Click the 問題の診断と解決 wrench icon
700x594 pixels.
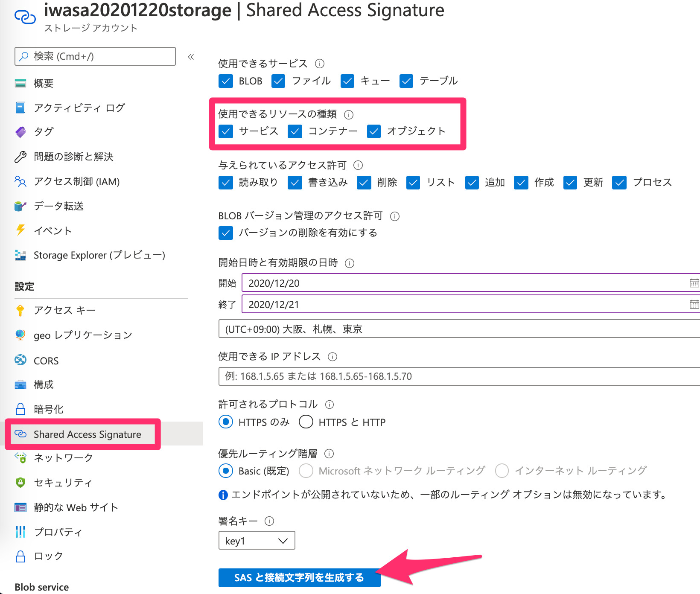[x=20, y=157]
